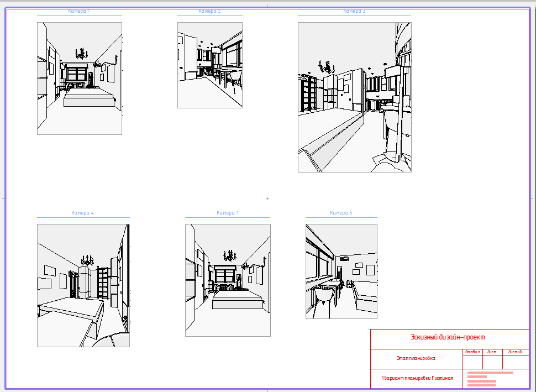Viewport: 536px width, 392px height.
Task: Click the empty cell under 'Стадия'
Action: (473, 362)
